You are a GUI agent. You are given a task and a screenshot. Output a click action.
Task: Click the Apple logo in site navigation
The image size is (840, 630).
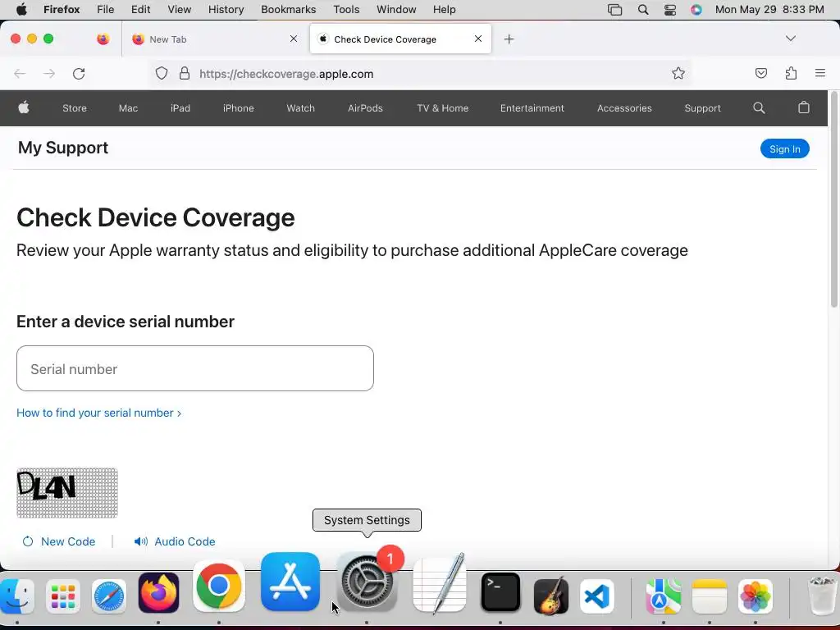pos(24,107)
